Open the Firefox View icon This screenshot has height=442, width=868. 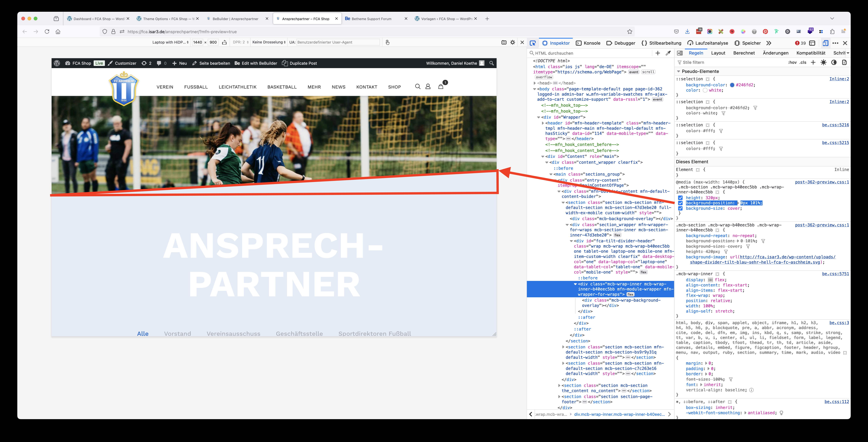pyautogui.click(x=56, y=19)
